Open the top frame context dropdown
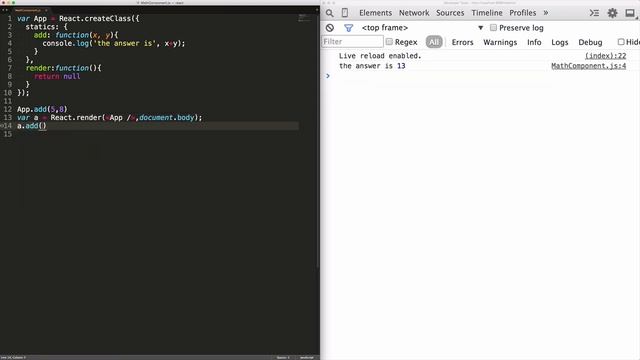Viewport: 640px width, 360px height. 422,28
